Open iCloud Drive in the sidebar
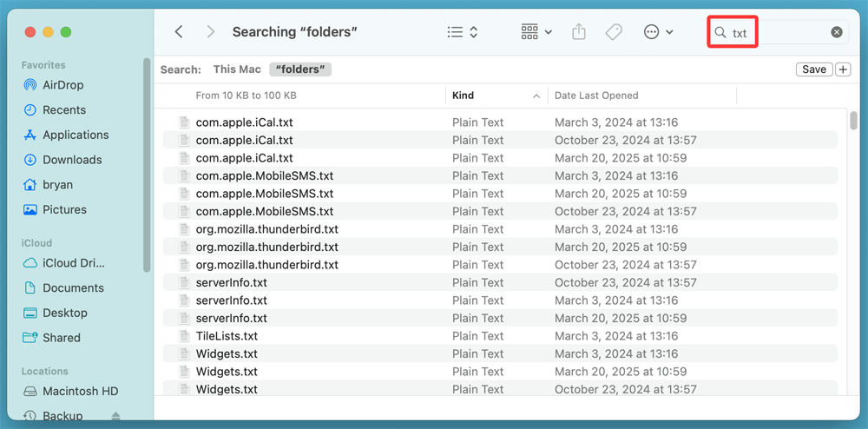The height and width of the screenshot is (429, 868). tap(63, 262)
